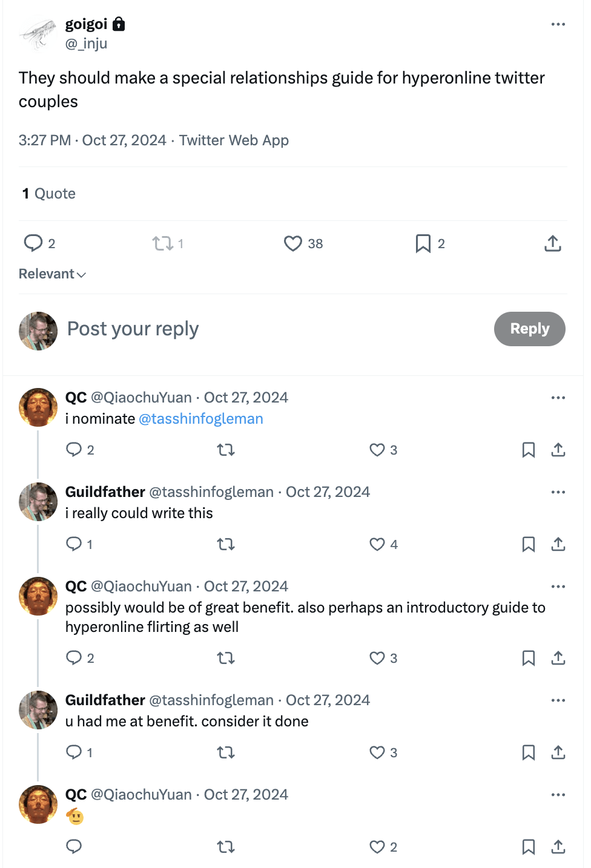This screenshot has height=868, width=591.
Task: Like QC's emoji-only reply
Action: pyautogui.click(x=377, y=847)
